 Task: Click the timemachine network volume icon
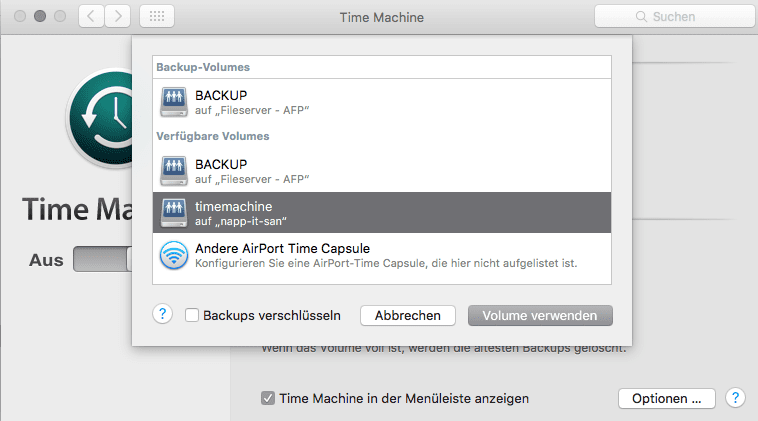coord(173,213)
